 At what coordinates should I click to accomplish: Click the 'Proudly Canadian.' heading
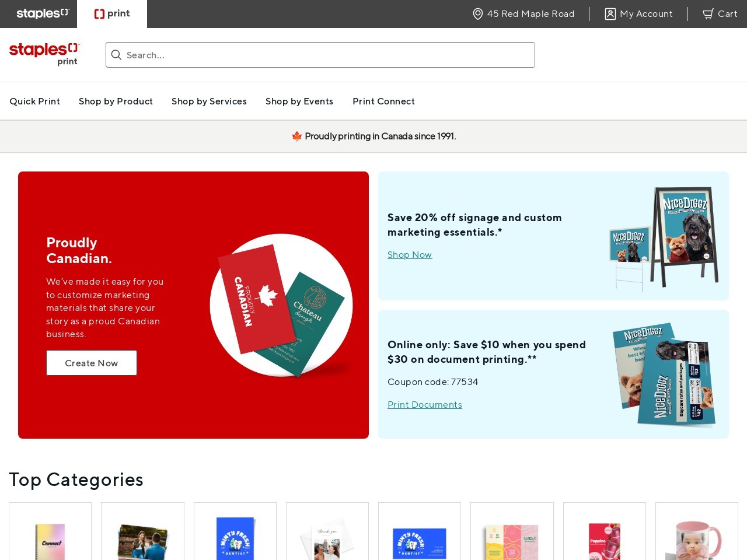[x=79, y=250]
